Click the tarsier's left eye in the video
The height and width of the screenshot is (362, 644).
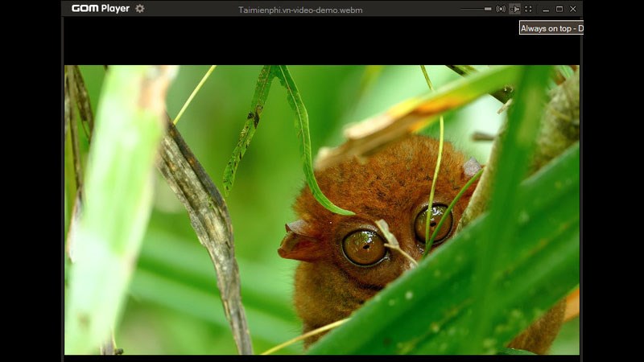pyautogui.click(x=364, y=246)
